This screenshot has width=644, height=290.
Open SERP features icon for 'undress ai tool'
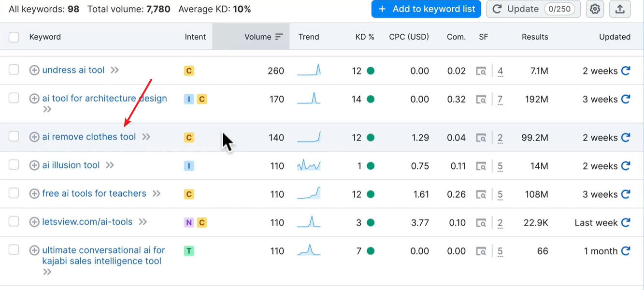tap(481, 71)
